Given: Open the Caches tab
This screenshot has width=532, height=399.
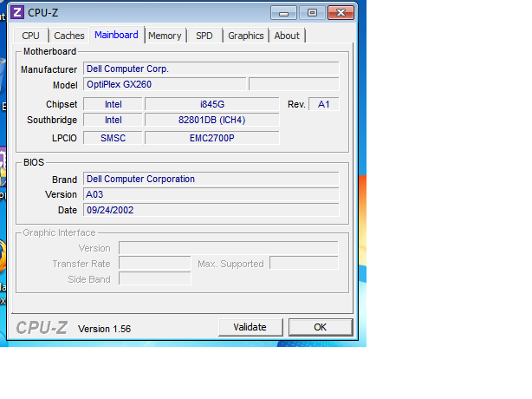Looking at the screenshot, I should (69, 36).
